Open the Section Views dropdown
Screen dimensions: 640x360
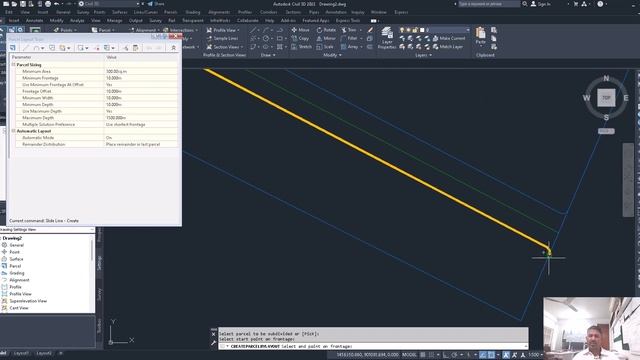pyautogui.click(x=224, y=47)
